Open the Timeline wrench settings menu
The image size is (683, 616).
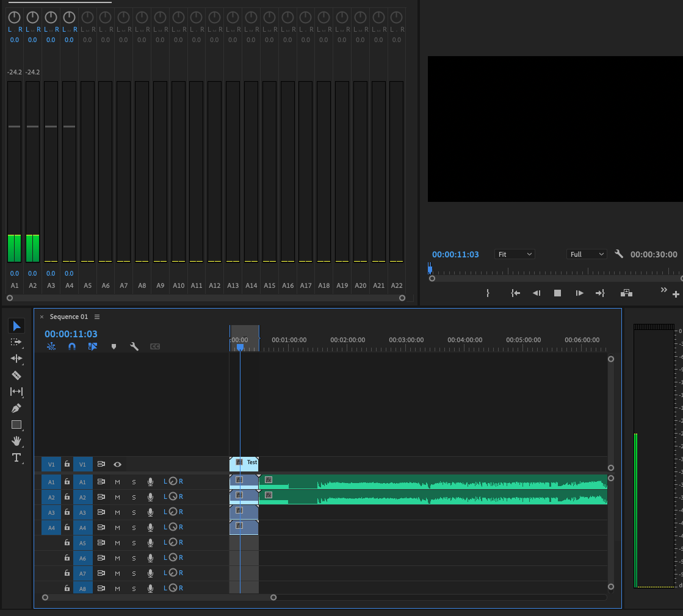click(x=134, y=346)
